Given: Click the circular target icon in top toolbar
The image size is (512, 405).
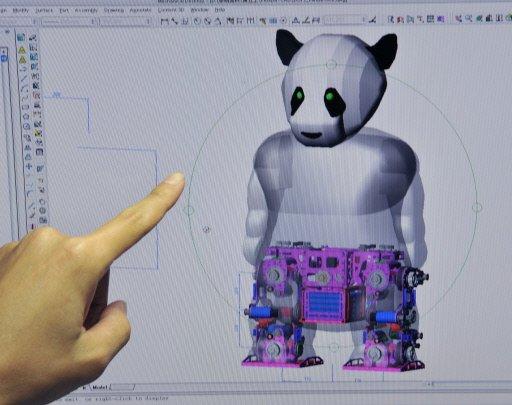Looking at the screenshot, I should [283, 21].
